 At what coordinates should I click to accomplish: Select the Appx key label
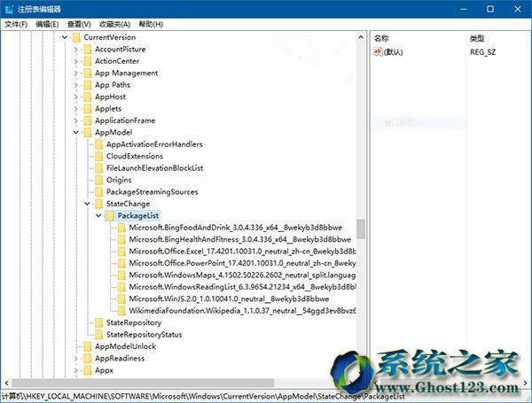(104, 370)
